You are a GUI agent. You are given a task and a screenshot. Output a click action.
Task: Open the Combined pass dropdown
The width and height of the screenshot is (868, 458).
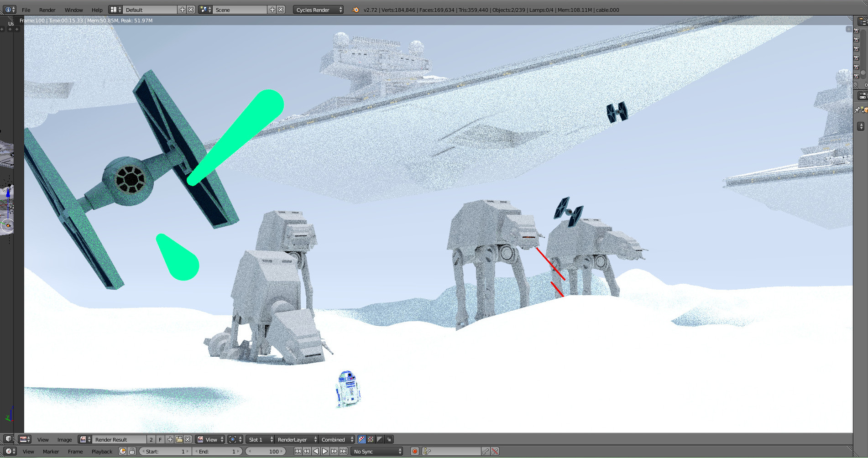[x=337, y=439]
